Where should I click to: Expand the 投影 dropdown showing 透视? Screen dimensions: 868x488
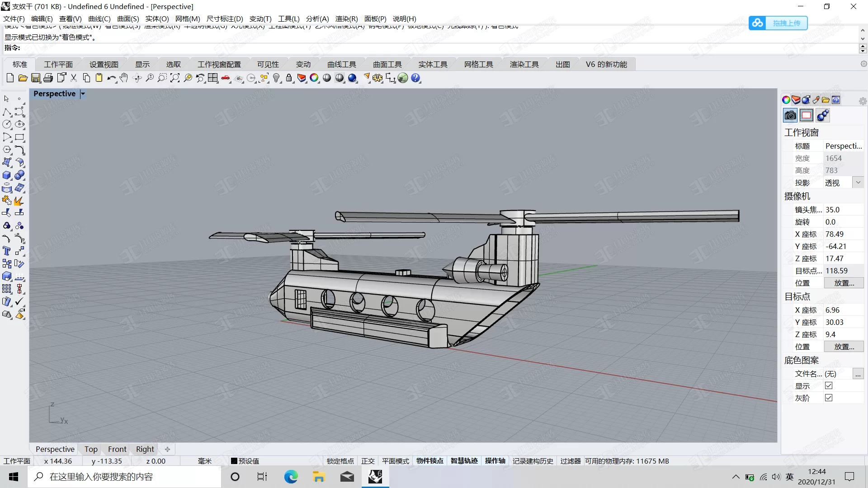tap(860, 183)
